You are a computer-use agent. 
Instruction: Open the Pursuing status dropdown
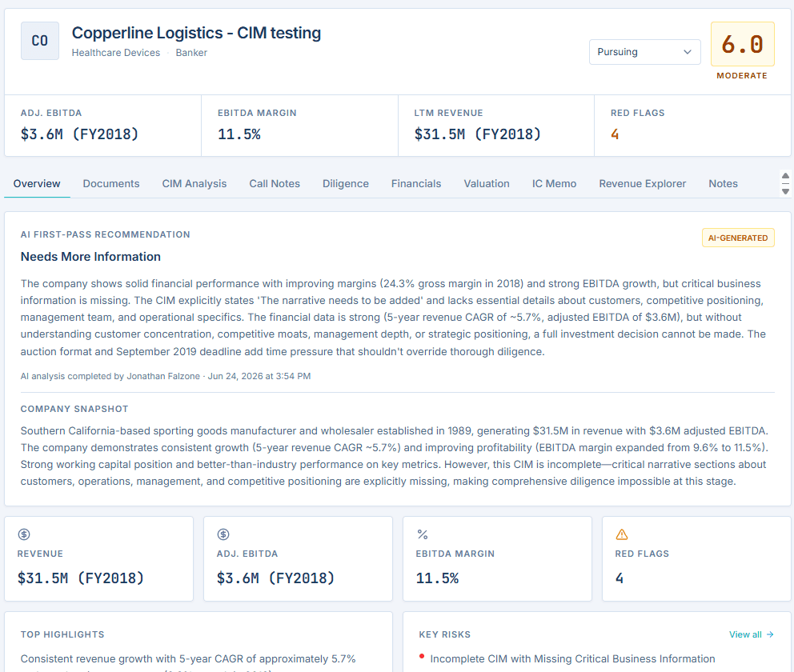click(644, 52)
